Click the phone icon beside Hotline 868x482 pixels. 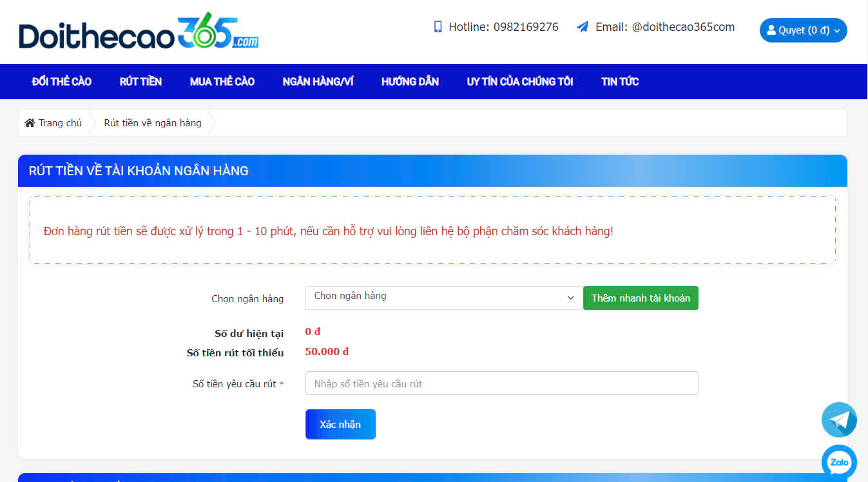tap(438, 27)
